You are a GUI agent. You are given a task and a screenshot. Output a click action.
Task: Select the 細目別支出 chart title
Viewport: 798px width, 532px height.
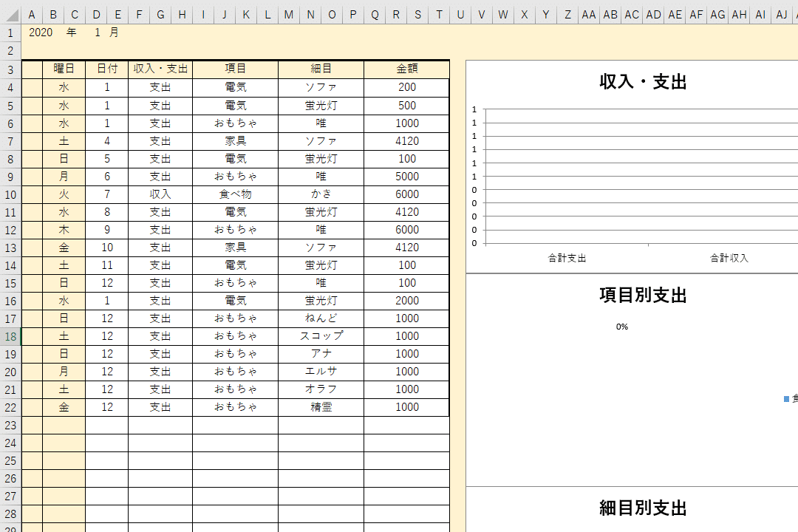(643, 508)
